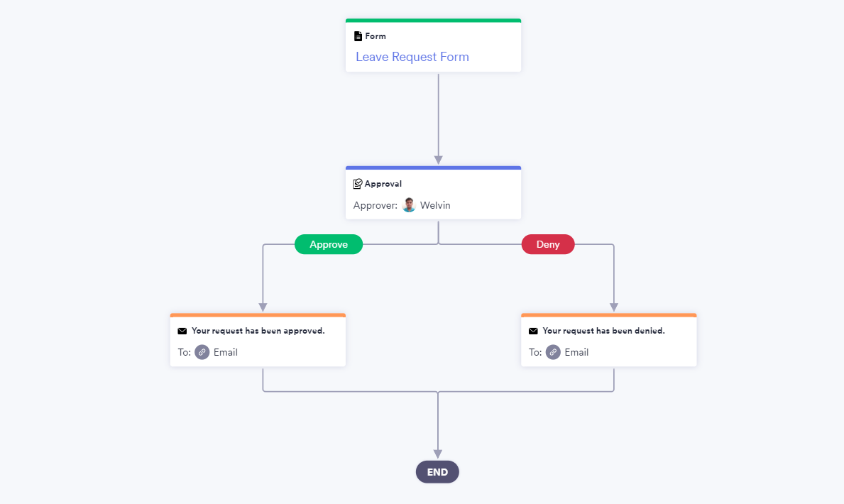
Task: Click the green bar atop Form card
Action: coord(433,21)
